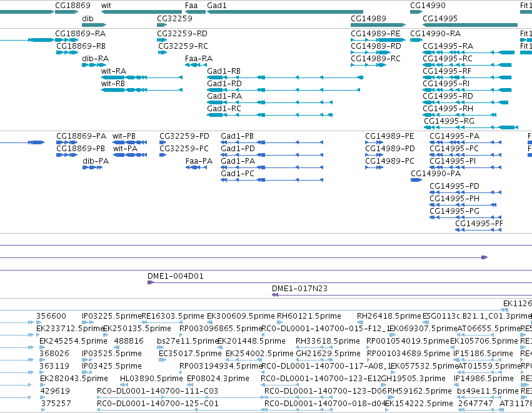Select the CG14995 gene label
The height and width of the screenshot is (413, 532).
pyautogui.click(x=440, y=18)
